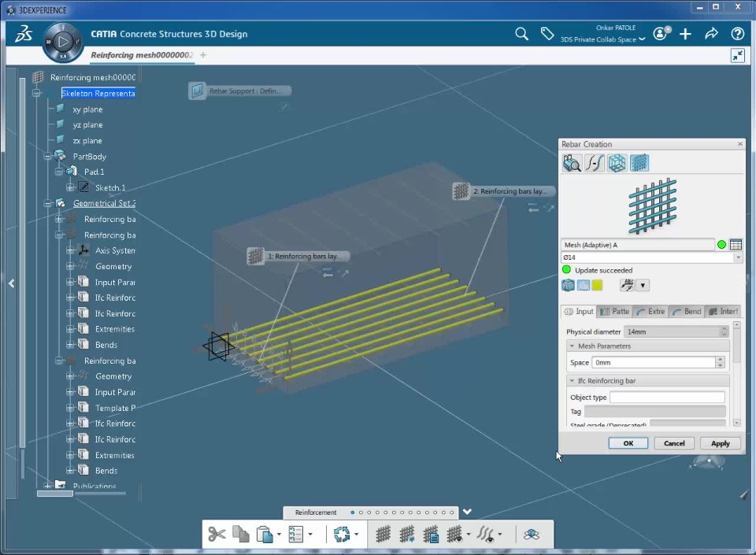The height and width of the screenshot is (555, 756).
Task: Collapse the Ifc Reinforcing bar section
Action: click(x=572, y=380)
